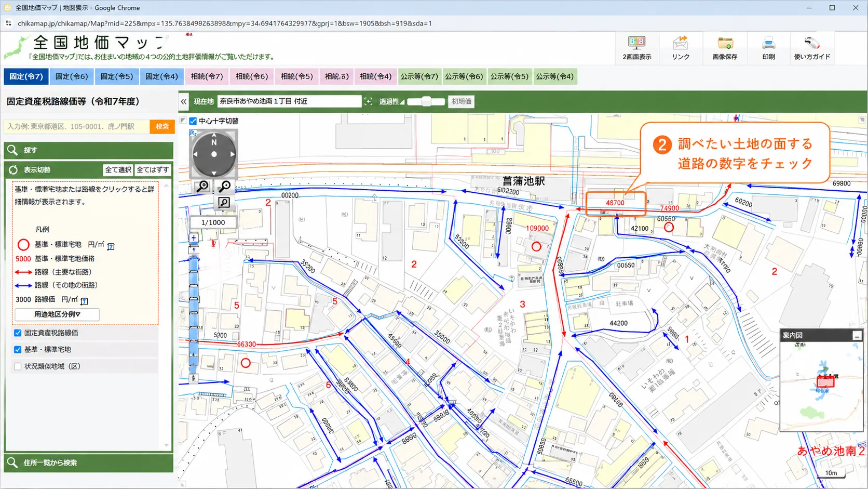This screenshot has width=868, height=489.
Task: Collapse the side panel with double-chevron
Action: (183, 102)
